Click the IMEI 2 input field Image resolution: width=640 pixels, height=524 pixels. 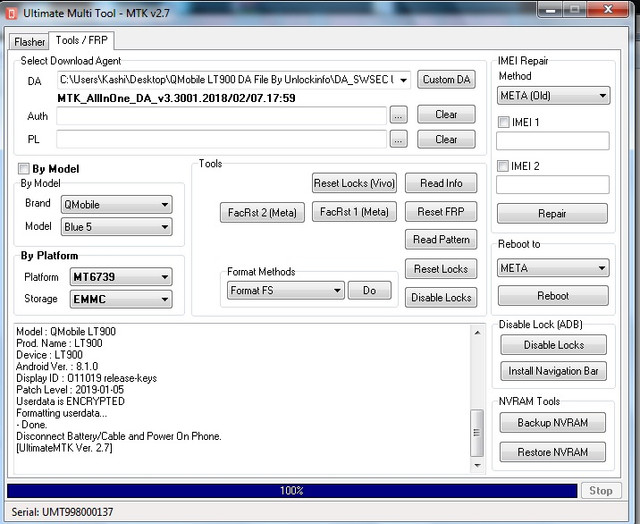point(553,184)
